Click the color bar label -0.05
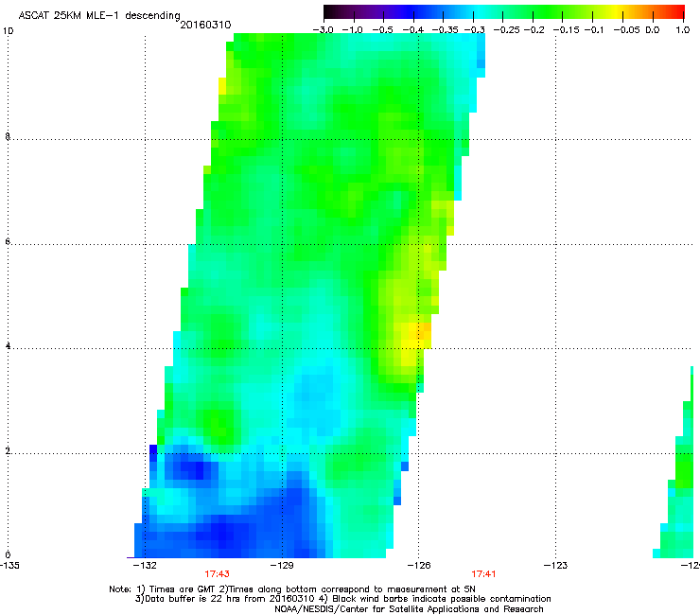Image resolution: width=700 pixels, height=615 pixels. (x=627, y=30)
